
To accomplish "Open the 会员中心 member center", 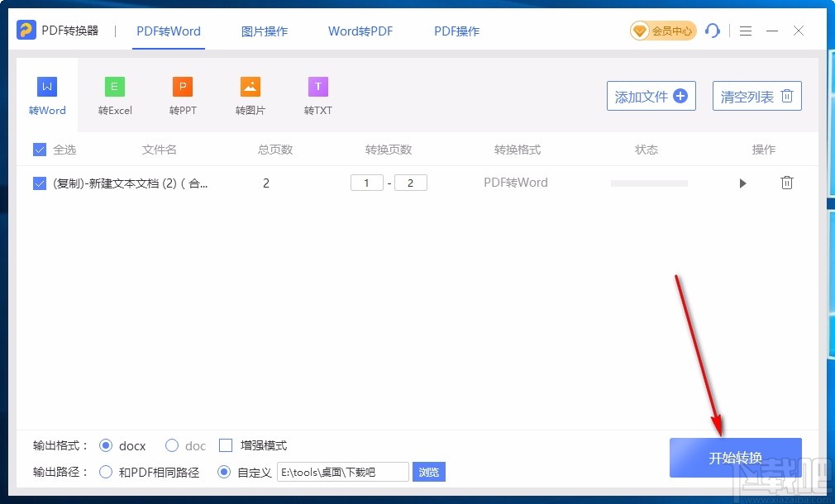I will 662,30.
